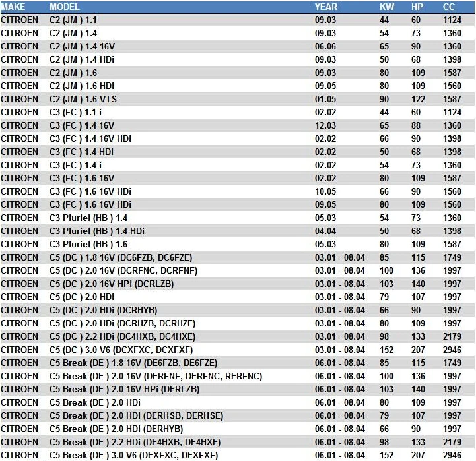The image size is (476, 461).
Task: Select the 'C3 Pluriel (HB ) 1.6' cell
Action: [88, 244]
